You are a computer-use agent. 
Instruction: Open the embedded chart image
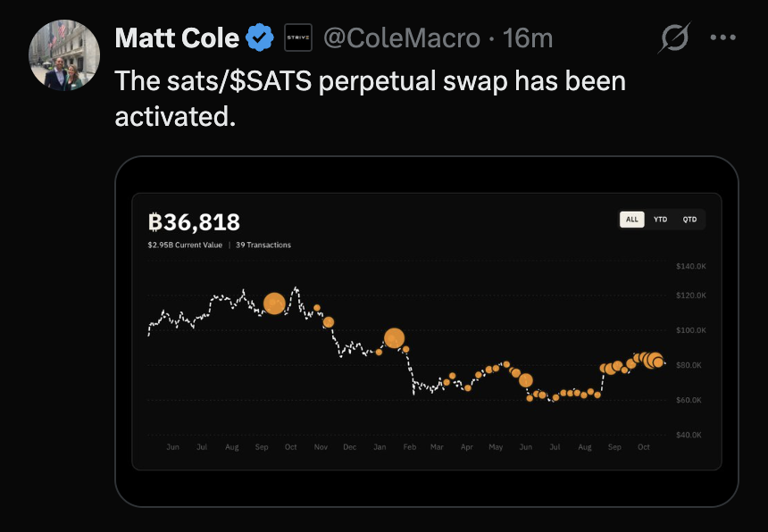[427, 331]
